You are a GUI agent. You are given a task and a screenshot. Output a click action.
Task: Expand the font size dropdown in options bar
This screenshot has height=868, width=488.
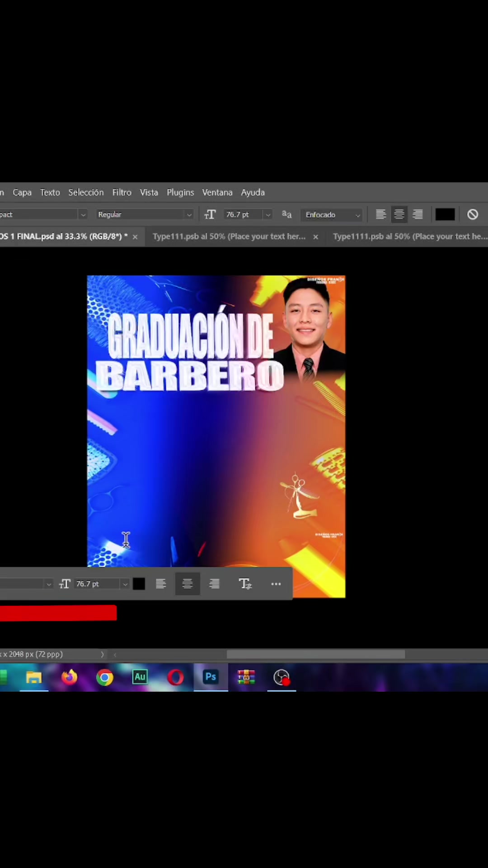tap(268, 215)
